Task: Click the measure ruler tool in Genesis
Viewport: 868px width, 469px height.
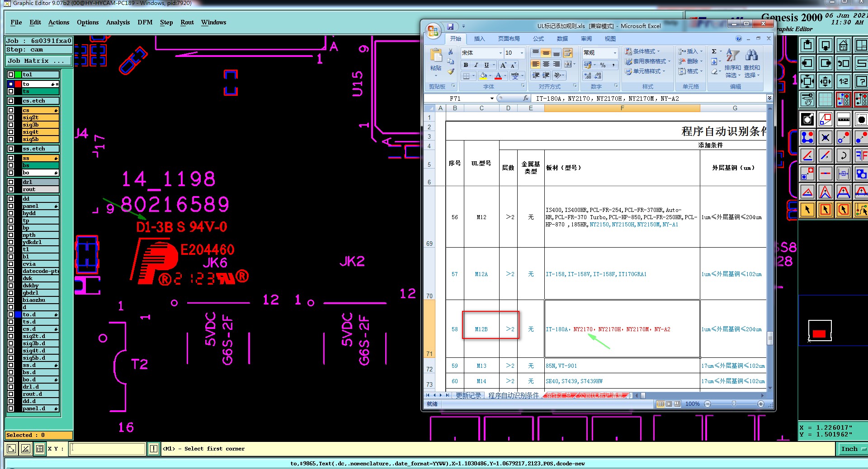Action: pyautogui.click(x=844, y=119)
